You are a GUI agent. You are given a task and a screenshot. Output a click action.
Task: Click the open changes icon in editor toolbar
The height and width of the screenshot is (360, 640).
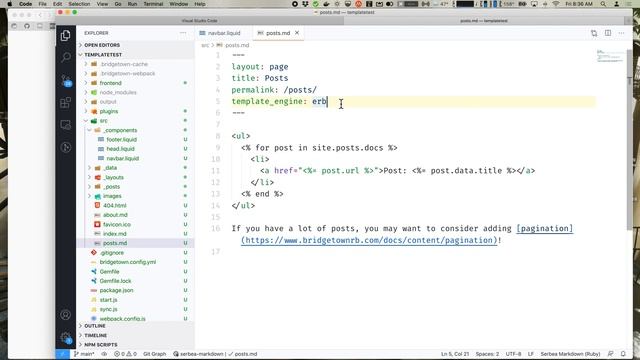pyautogui.click(x=594, y=33)
